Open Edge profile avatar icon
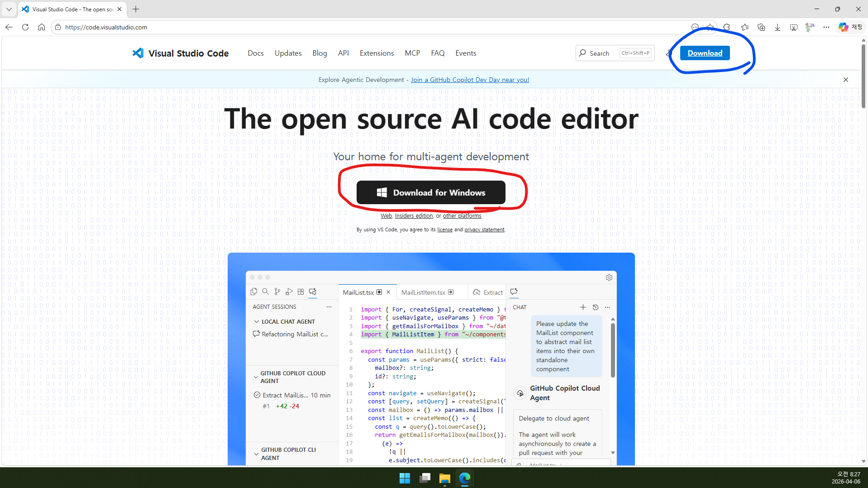This screenshot has width=868, height=488. click(x=810, y=27)
